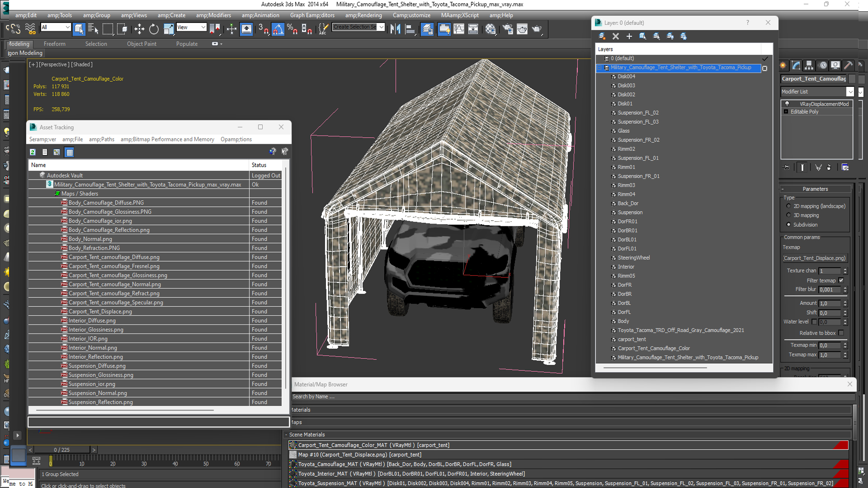
Task: Select the Select Object tool in main toolbar
Action: click(79, 29)
